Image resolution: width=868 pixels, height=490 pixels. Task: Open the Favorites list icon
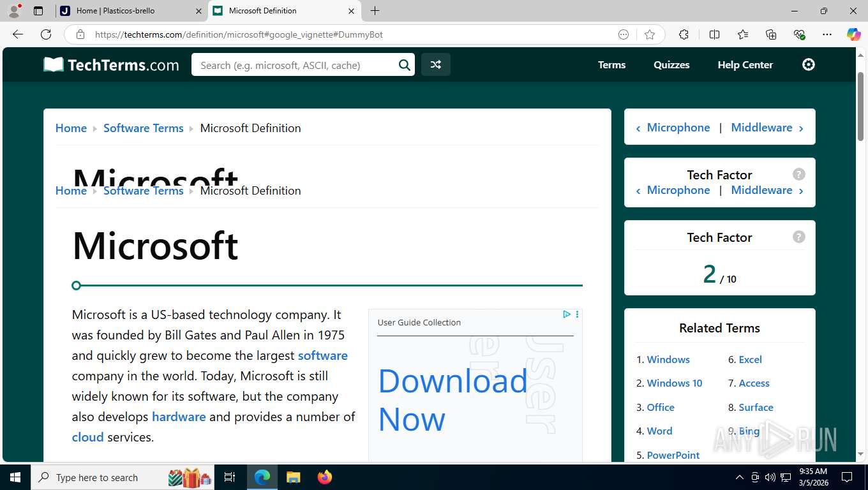743,34
